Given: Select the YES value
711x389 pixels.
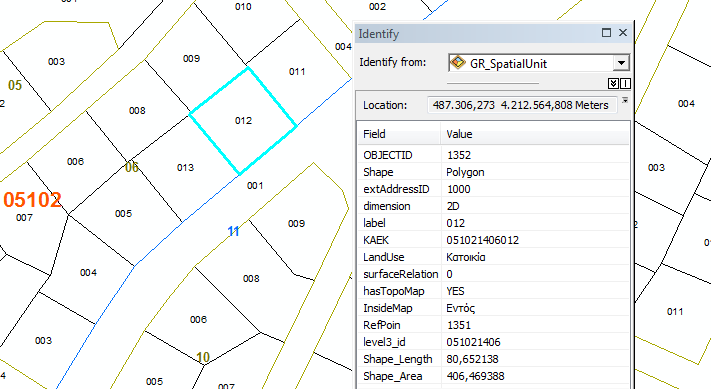Looking at the screenshot, I should 455,291.
